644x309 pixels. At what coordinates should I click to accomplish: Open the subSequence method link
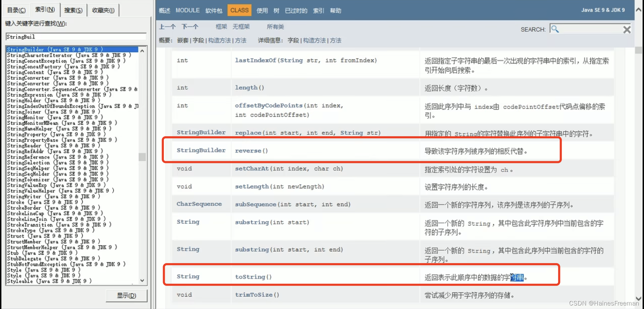(x=255, y=204)
